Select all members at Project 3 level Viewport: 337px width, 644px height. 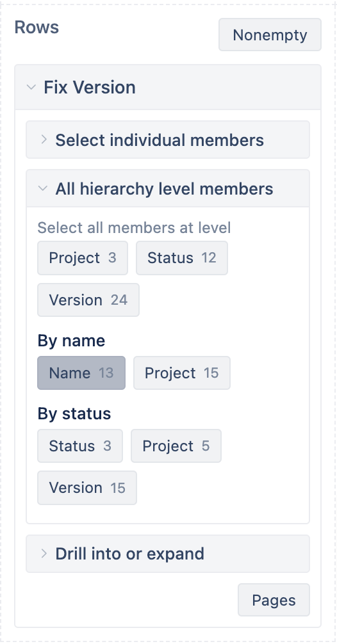click(x=83, y=258)
